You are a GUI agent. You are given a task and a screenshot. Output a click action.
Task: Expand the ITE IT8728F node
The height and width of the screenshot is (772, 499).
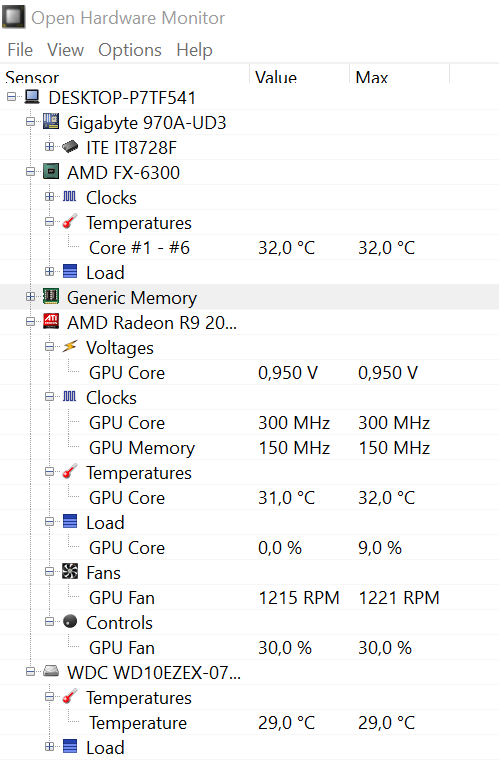[x=49, y=147]
